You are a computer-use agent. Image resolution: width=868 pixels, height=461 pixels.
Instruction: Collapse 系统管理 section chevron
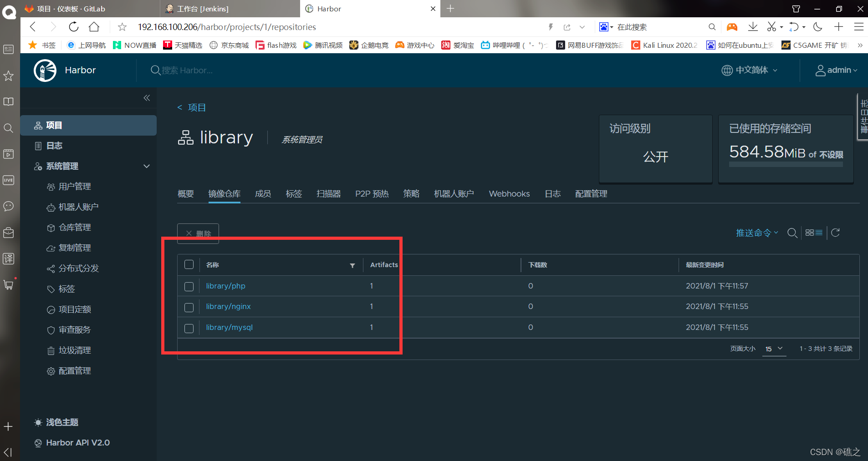(x=147, y=166)
